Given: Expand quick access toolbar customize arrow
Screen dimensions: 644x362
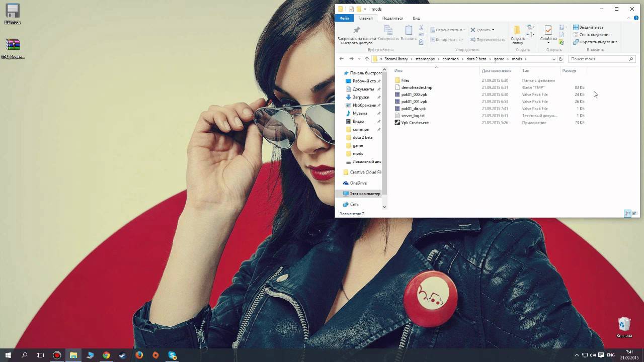Looking at the screenshot, I should pyautogui.click(x=365, y=9).
